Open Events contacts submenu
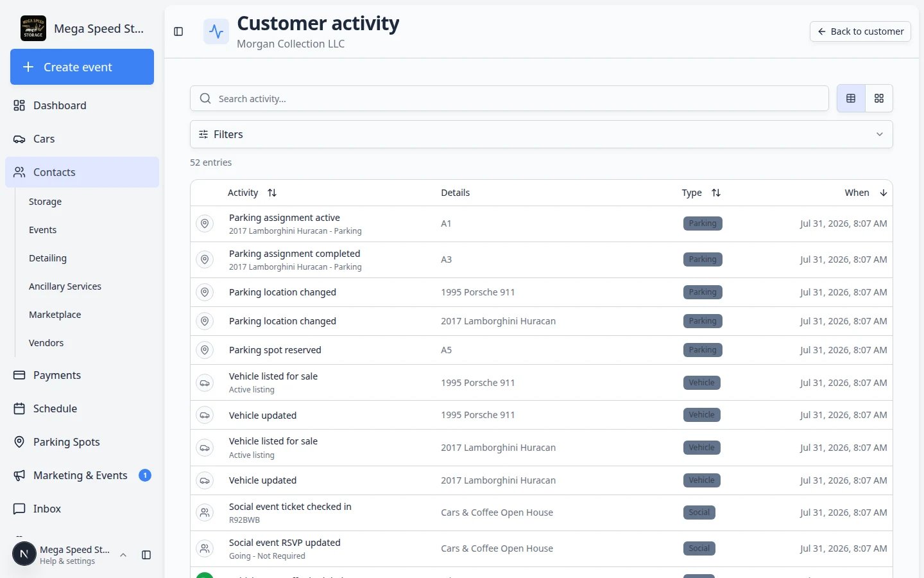Screen dimensions: 924x578 [42, 230]
